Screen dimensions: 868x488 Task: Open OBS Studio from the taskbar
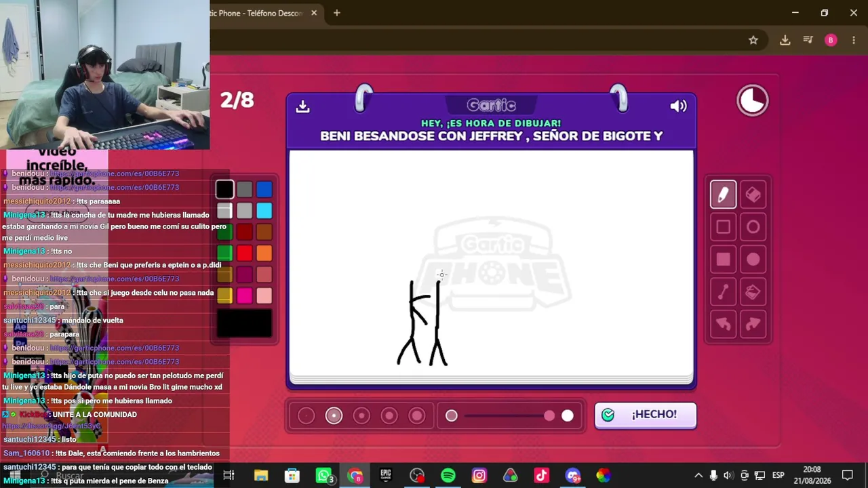click(x=417, y=476)
